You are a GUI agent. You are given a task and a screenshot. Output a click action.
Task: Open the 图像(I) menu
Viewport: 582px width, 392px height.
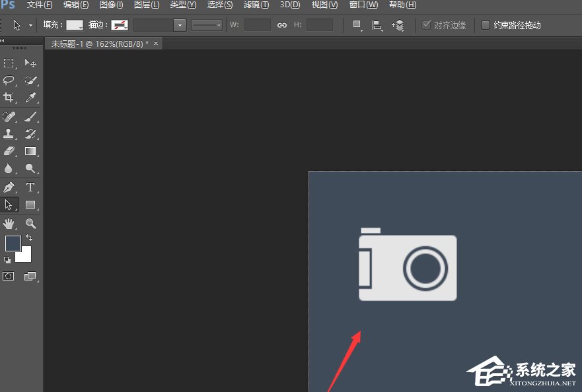point(112,5)
